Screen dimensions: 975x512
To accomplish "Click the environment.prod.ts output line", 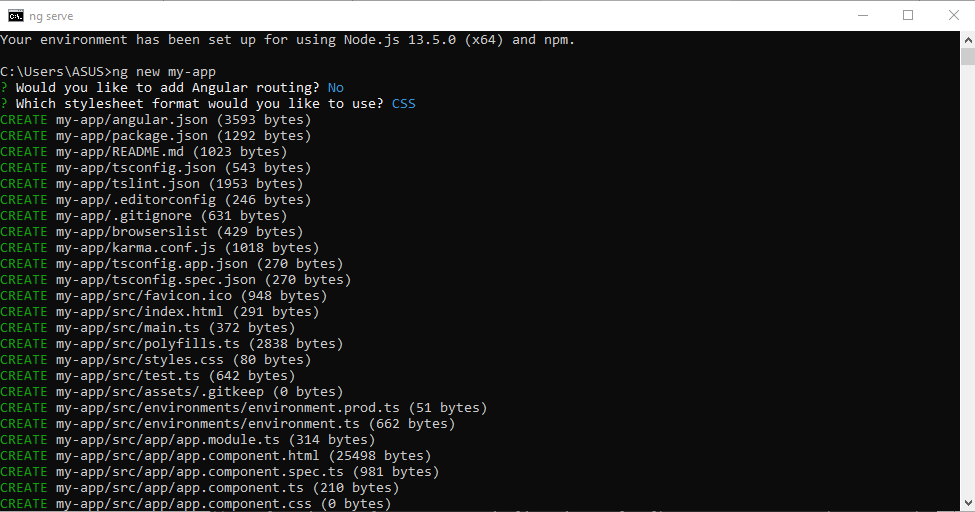I will (x=244, y=407).
